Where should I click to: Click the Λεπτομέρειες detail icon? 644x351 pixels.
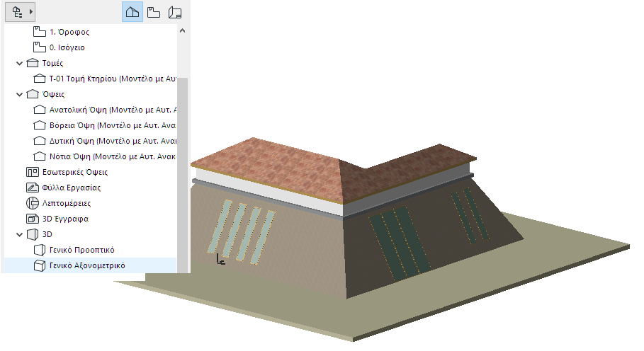[33, 203]
